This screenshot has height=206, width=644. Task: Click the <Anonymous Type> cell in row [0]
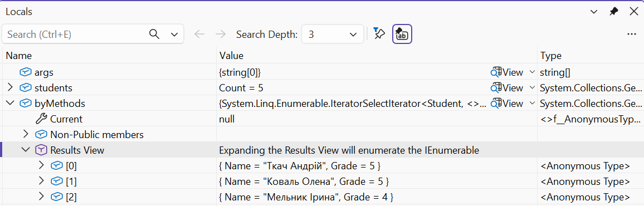(585, 166)
